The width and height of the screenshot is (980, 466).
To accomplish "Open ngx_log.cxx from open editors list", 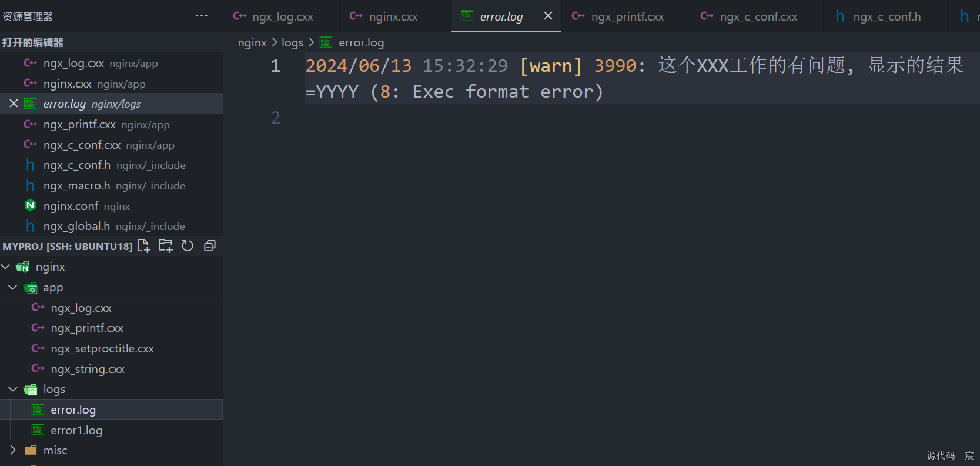I will [111, 63].
